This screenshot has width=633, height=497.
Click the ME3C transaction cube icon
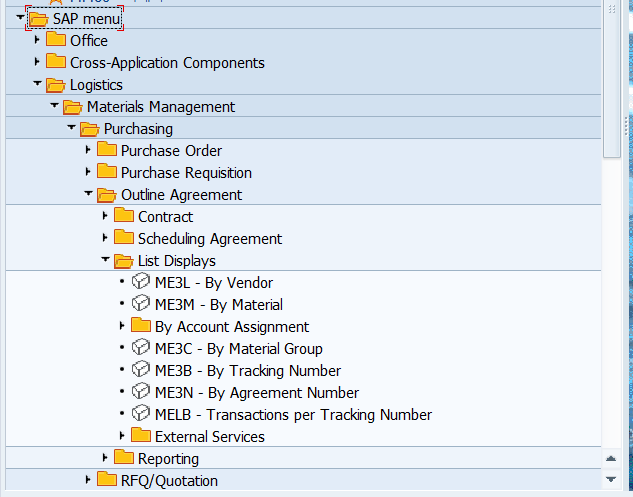point(141,347)
